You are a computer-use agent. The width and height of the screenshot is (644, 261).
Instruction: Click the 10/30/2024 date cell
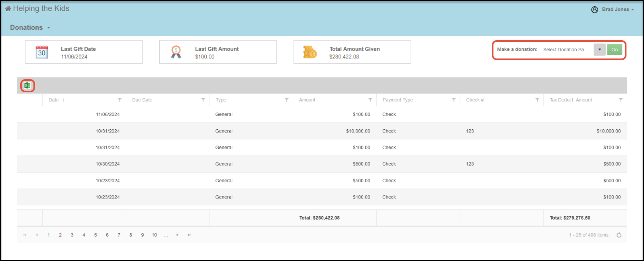pos(84,164)
